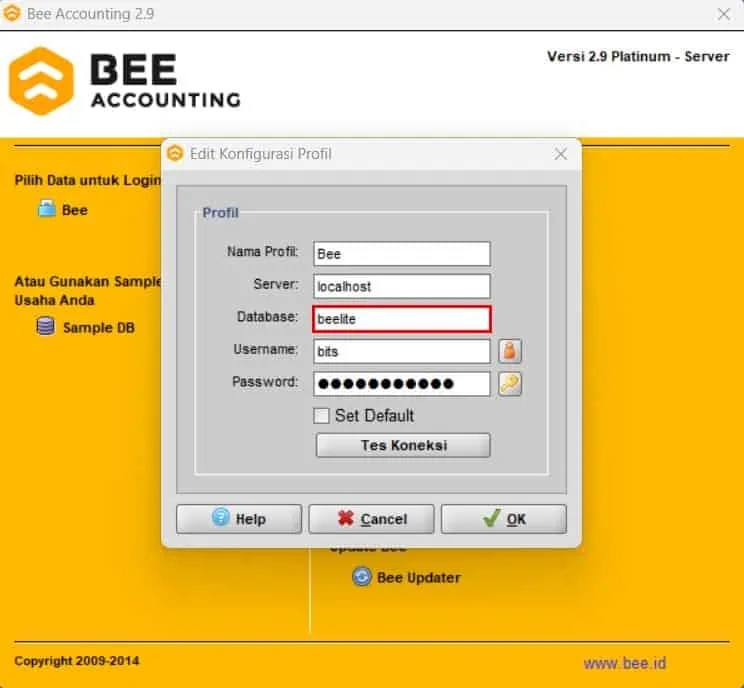Launch Bee Updater via its icon

click(362, 576)
